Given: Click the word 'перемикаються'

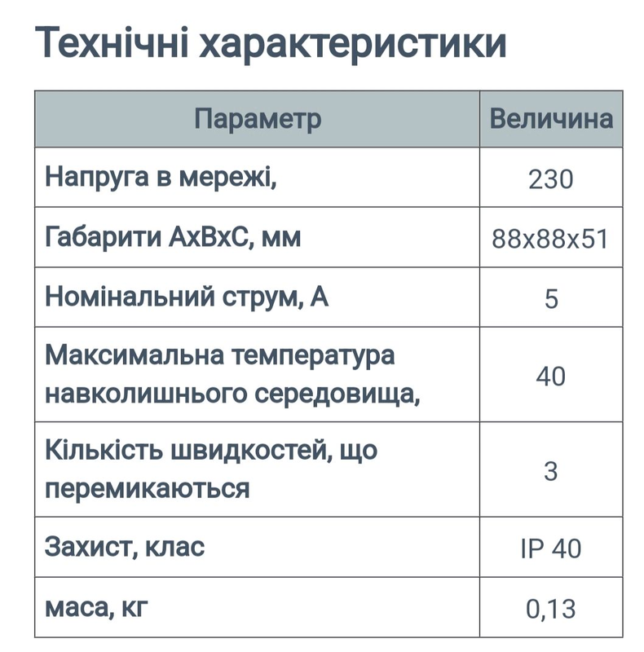Looking at the screenshot, I should (148, 488).
